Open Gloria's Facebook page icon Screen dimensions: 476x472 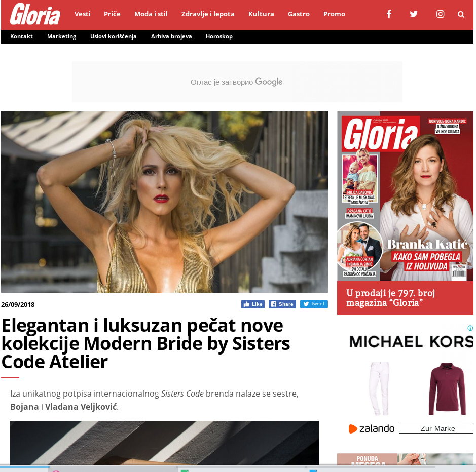click(x=389, y=14)
